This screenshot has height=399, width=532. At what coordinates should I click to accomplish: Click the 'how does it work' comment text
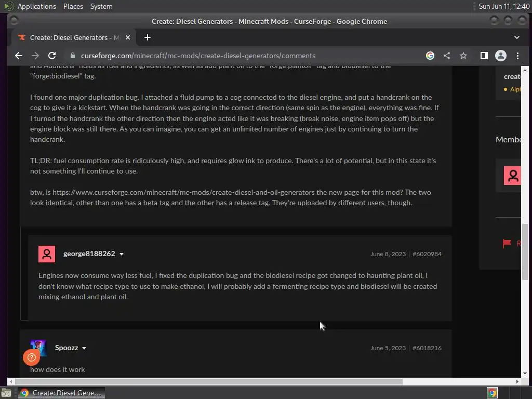57,369
